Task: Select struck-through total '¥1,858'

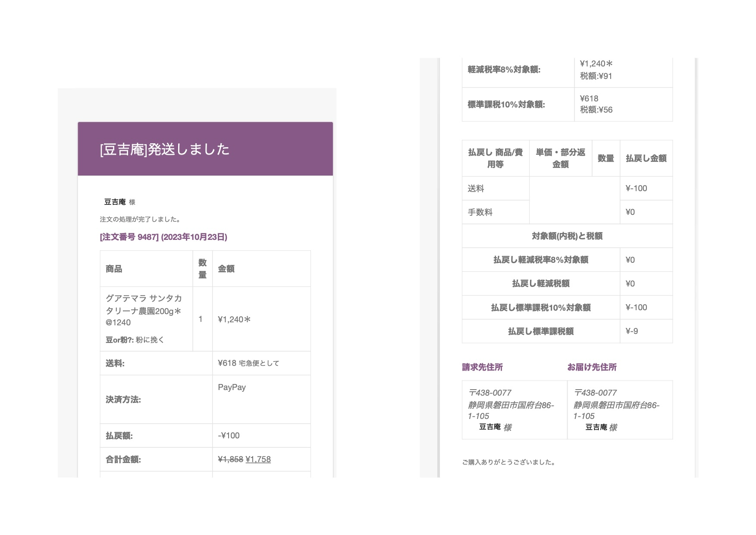Action: point(230,459)
